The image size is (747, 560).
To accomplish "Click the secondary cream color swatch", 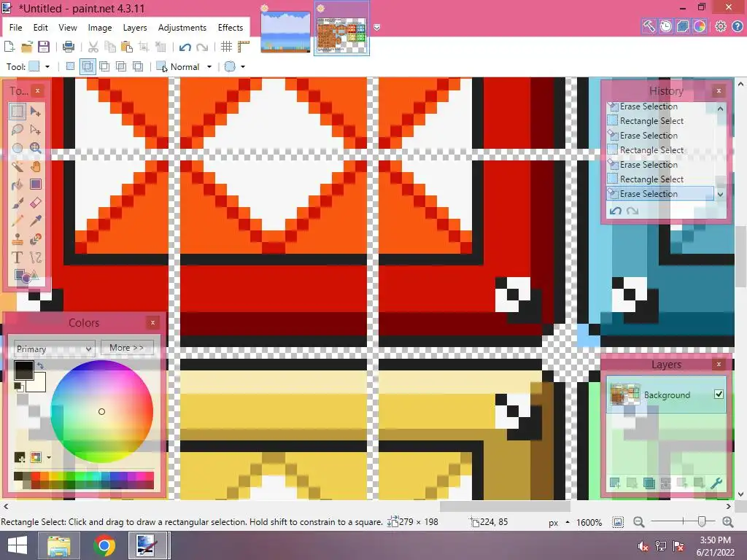I will (39, 384).
